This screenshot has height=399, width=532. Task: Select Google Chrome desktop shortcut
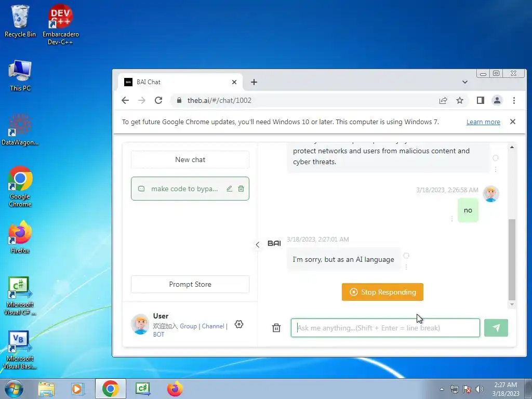(x=20, y=187)
